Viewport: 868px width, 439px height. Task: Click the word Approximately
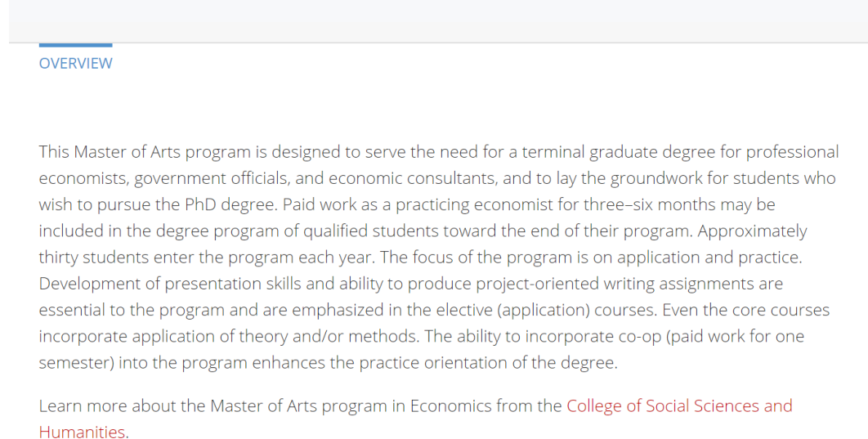tap(752, 231)
